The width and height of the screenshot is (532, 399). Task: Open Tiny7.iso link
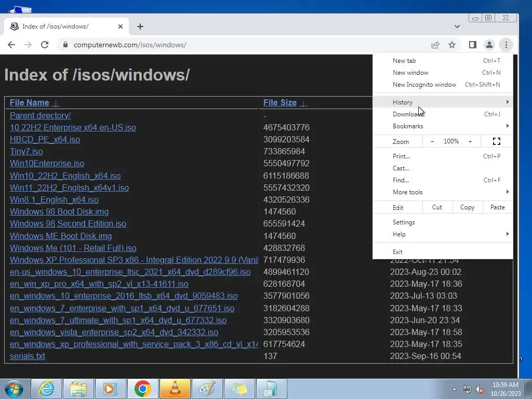(x=26, y=151)
